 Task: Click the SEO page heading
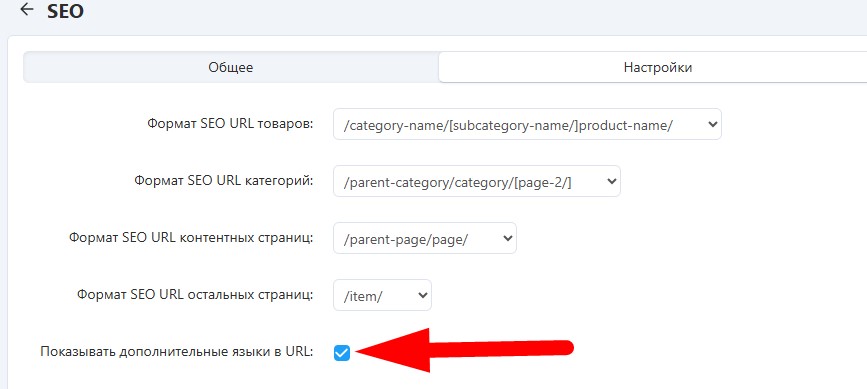pos(65,12)
